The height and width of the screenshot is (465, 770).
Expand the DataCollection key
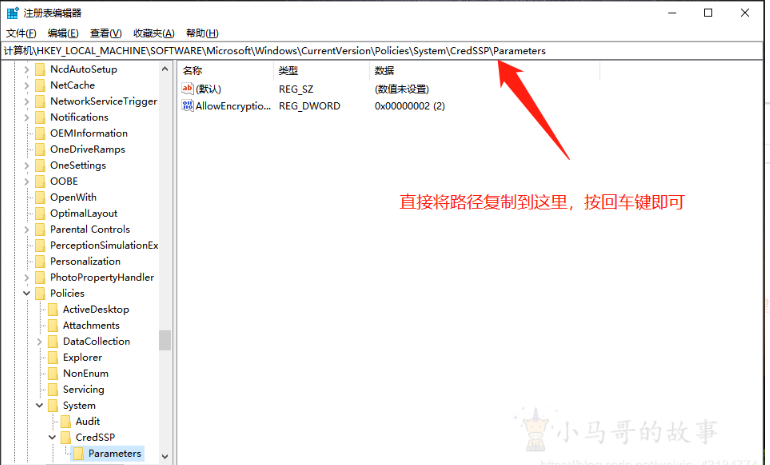(40, 342)
